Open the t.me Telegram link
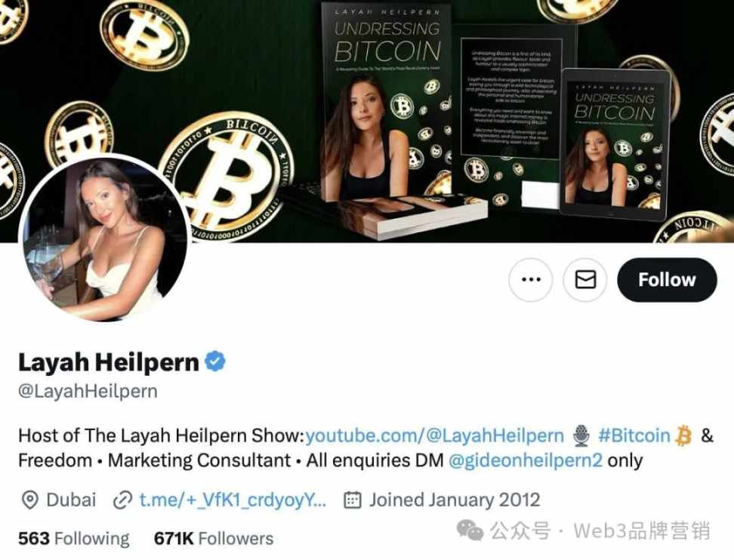 pyautogui.click(x=233, y=500)
